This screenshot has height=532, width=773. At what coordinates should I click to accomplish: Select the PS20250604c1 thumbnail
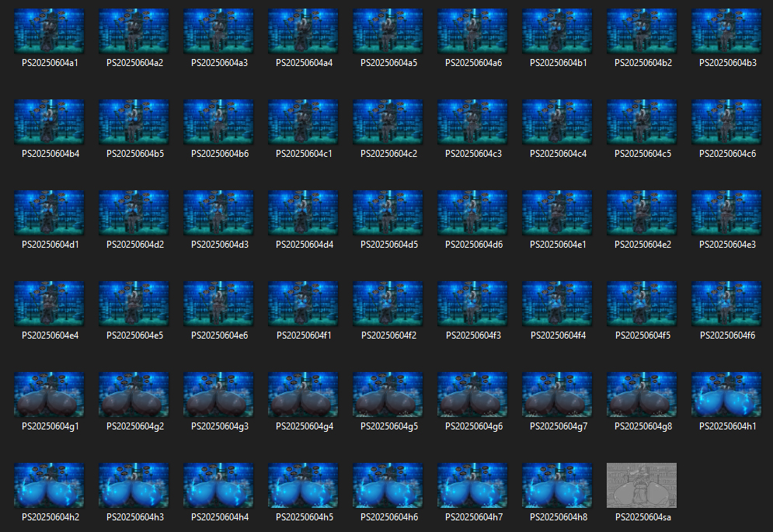pos(303,122)
